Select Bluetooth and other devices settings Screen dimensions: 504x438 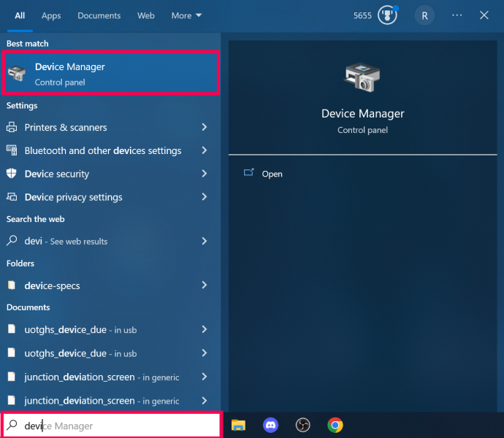107,150
